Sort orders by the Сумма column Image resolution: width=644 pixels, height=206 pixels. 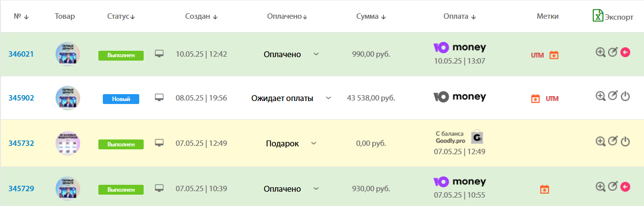click(371, 16)
